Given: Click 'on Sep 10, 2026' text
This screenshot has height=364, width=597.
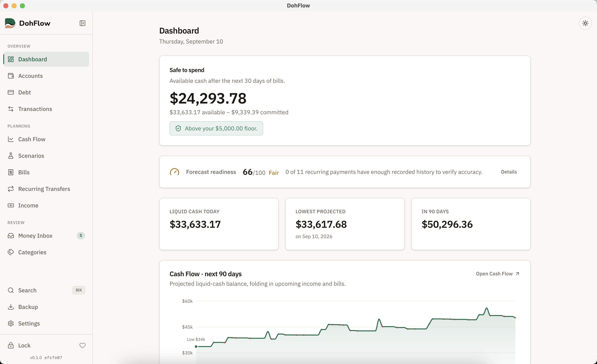Looking at the screenshot, I should pyautogui.click(x=314, y=236).
